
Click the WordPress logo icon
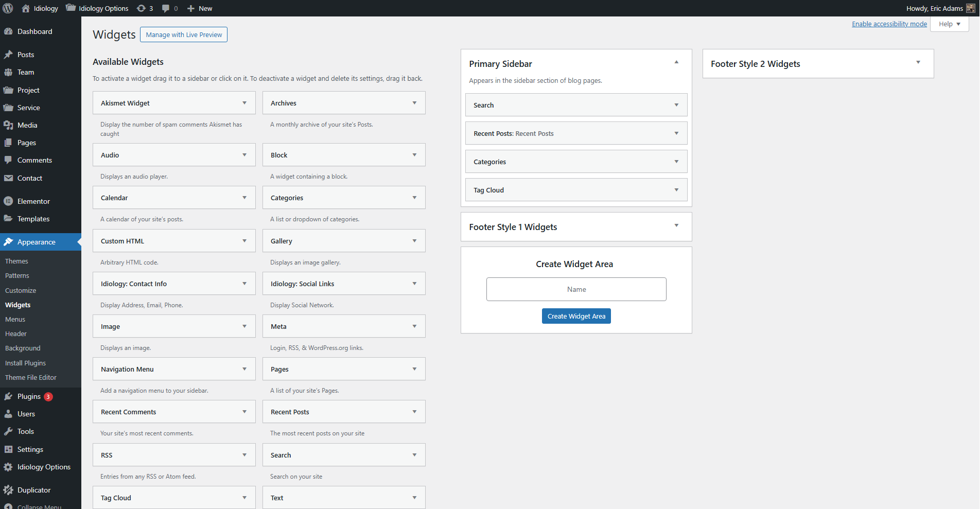(x=8, y=8)
